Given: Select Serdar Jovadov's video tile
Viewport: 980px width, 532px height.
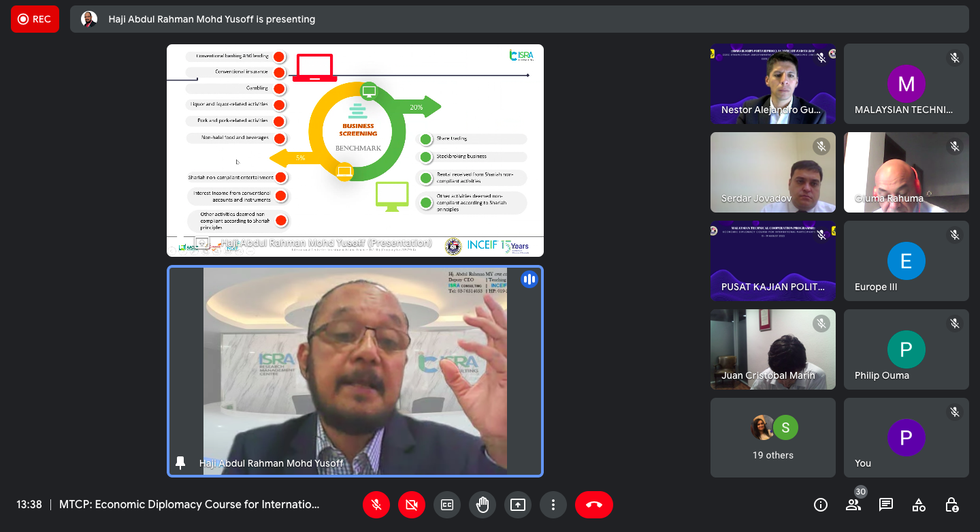Looking at the screenshot, I should [x=773, y=172].
